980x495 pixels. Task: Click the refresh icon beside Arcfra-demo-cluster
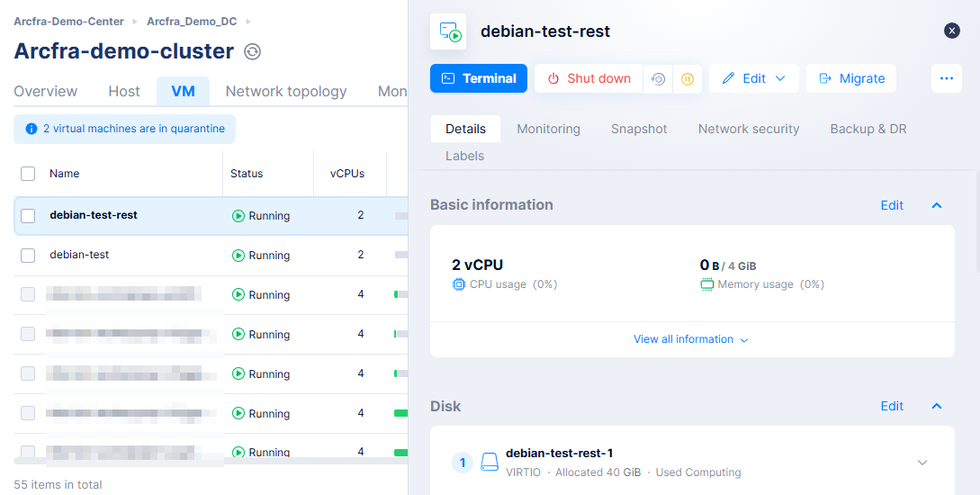[253, 52]
